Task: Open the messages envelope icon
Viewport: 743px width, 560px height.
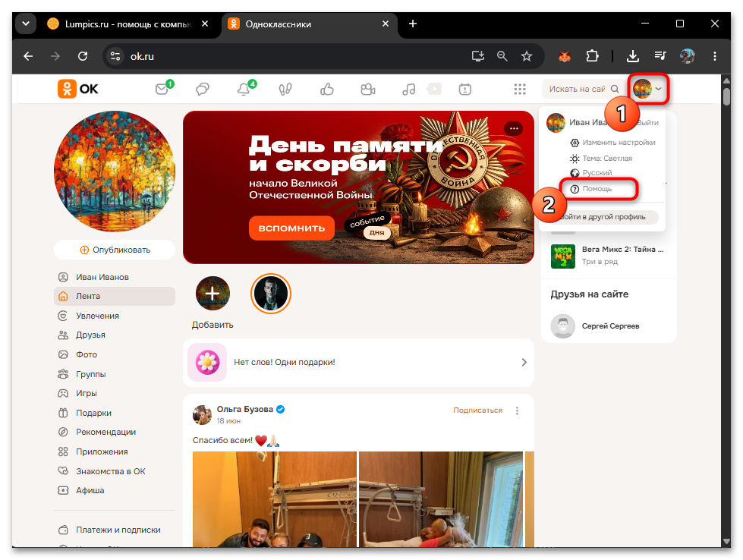Action: 162,89
